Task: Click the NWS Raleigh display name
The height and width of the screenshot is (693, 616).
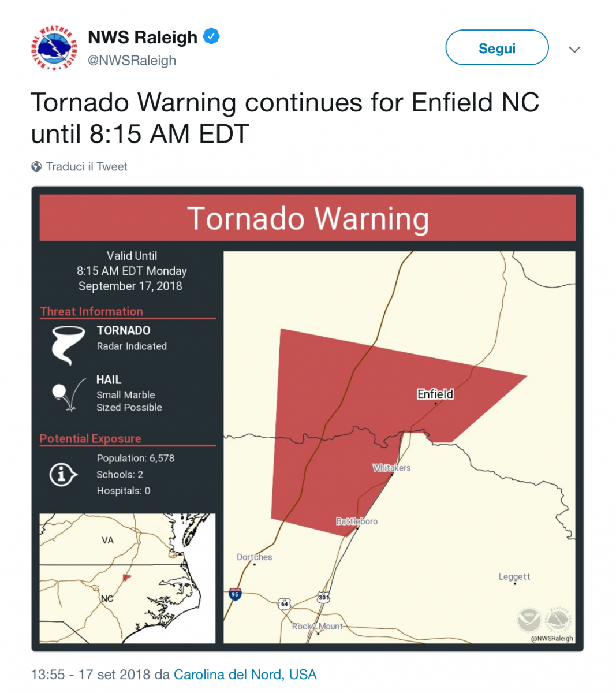Action: [143, 37]
